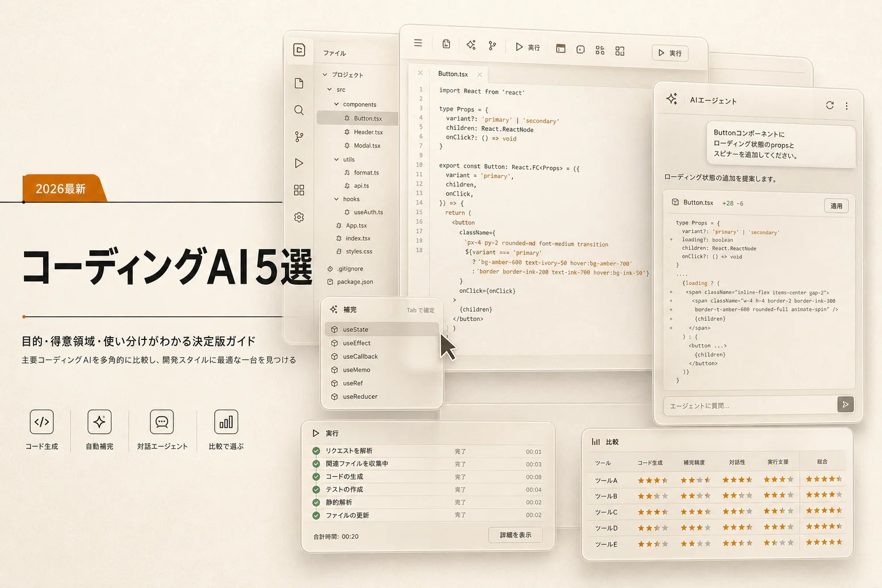Open the AI agent kebab menu
This screenshot has width=882, height=588.
(846, 106)
